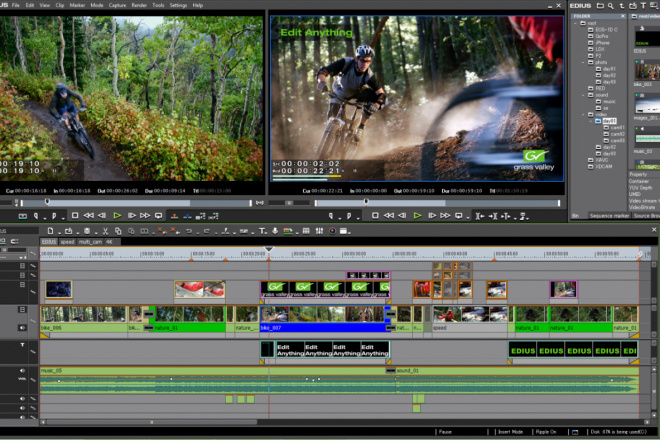Screen dimensions: 660x440
Task: Set In point in source player
Action: 36,216
